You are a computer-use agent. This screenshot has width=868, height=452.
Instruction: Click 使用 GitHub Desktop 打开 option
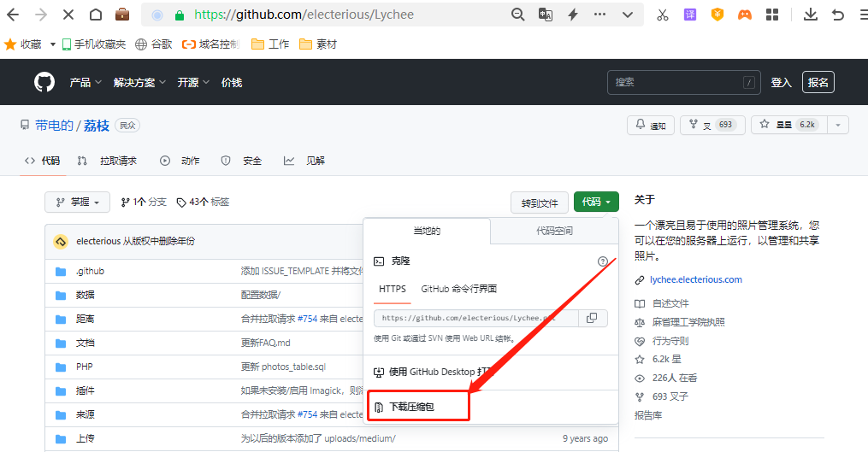(491, 372)
